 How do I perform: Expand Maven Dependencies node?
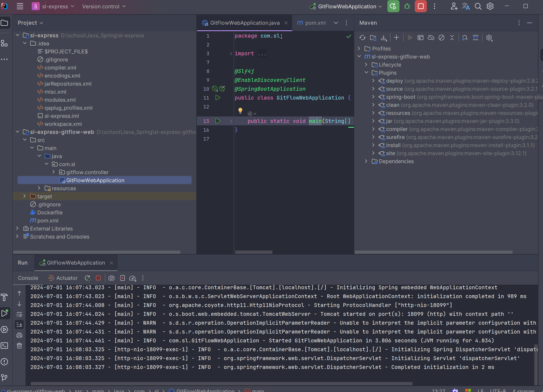(x=366, y=161)
